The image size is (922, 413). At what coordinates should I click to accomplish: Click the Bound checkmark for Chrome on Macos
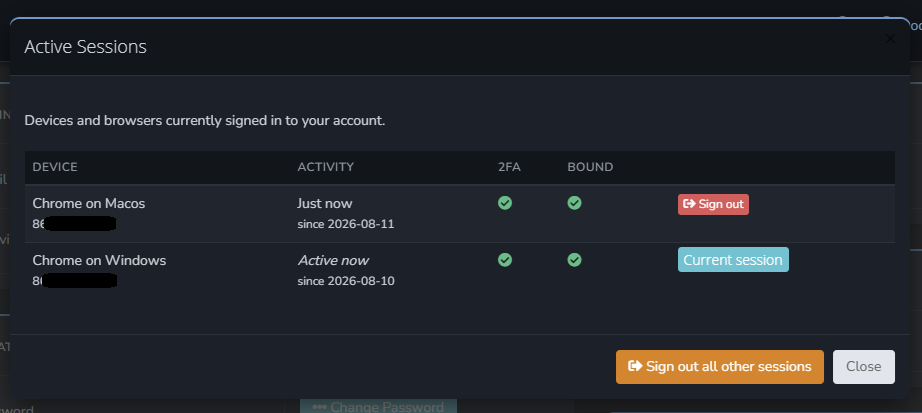(x=574, y=203)
